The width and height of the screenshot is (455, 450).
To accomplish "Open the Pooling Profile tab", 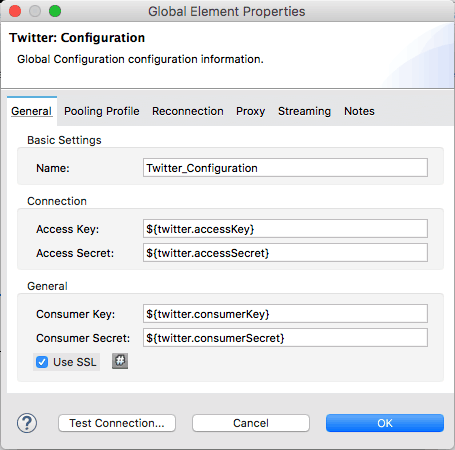I will pyautogui.click(x=102, y=111).
